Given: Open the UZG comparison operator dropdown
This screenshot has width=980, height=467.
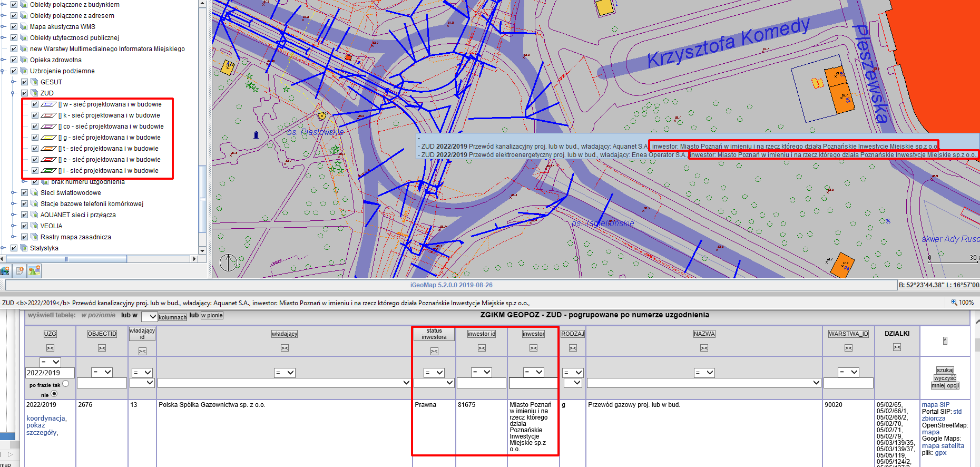Looking at the screenshot, I should point(51,362).
